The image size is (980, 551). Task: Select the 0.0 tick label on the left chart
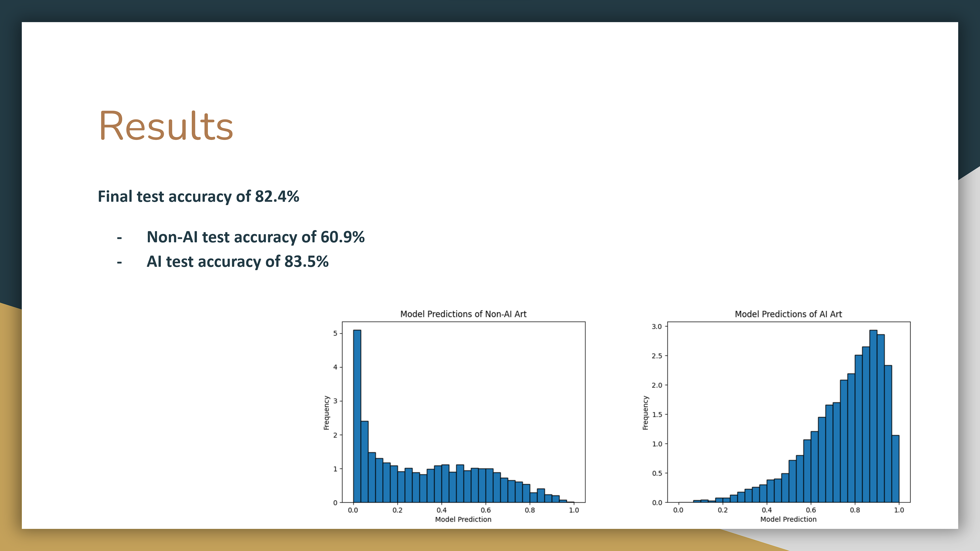click(x=353, y=510)
